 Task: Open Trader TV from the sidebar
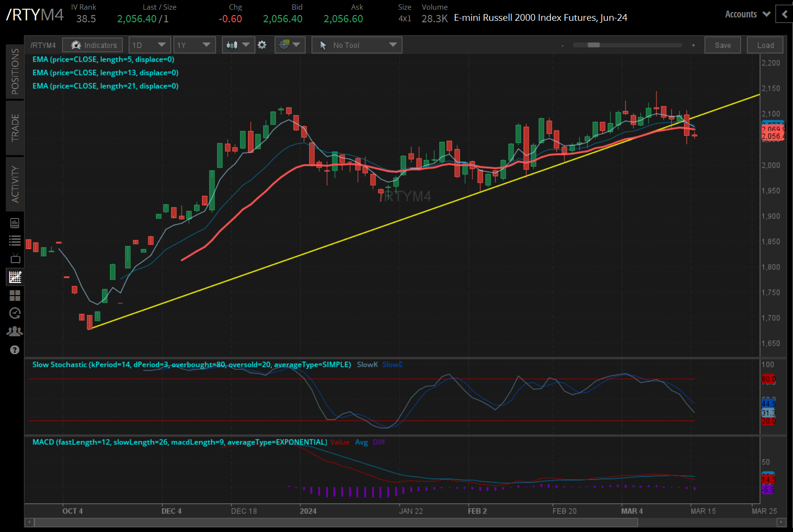tap(15, 258)
